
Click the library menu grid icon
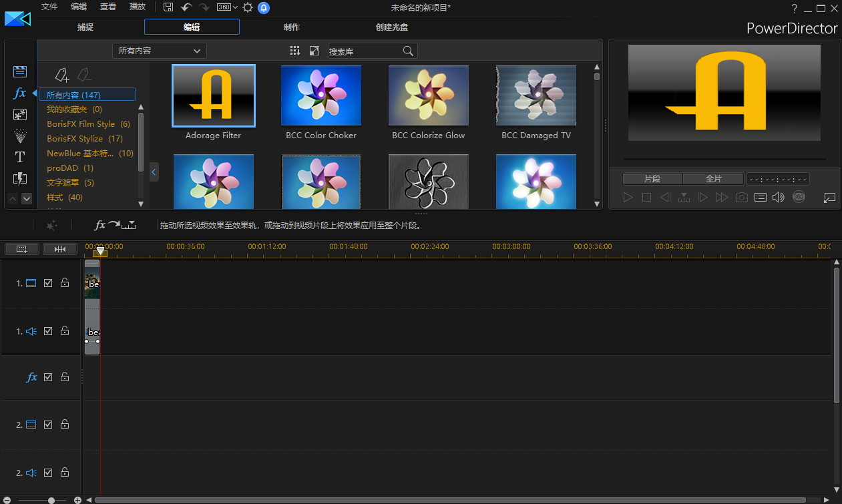pos(295,51)
